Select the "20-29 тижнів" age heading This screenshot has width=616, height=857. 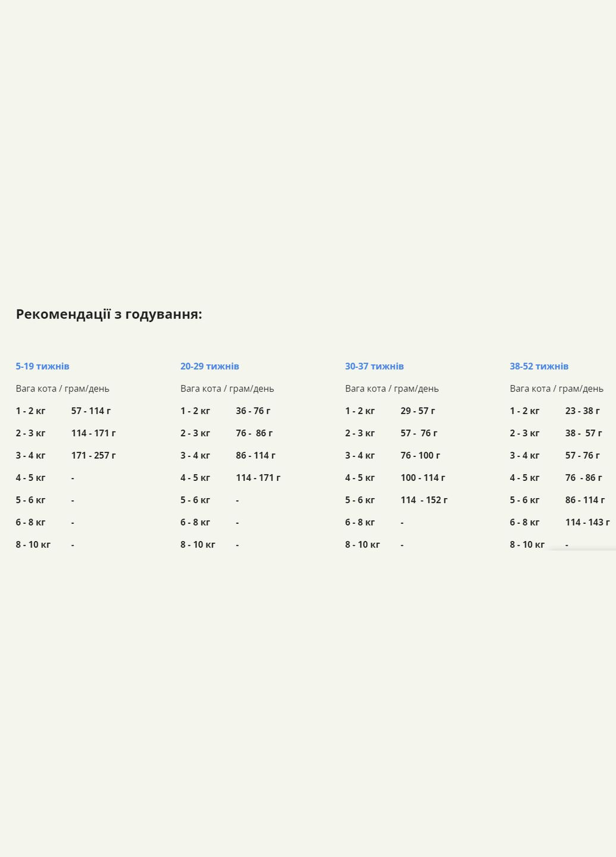[x=209, y=366]
